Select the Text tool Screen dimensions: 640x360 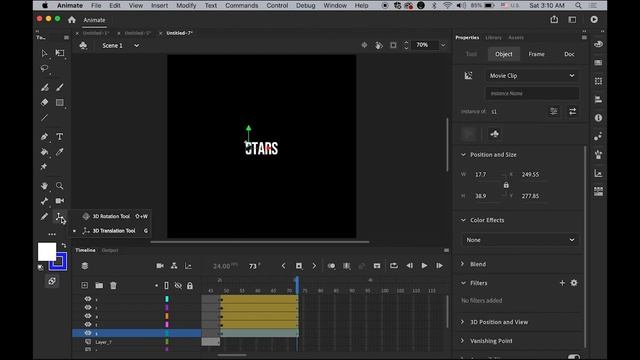60,137
